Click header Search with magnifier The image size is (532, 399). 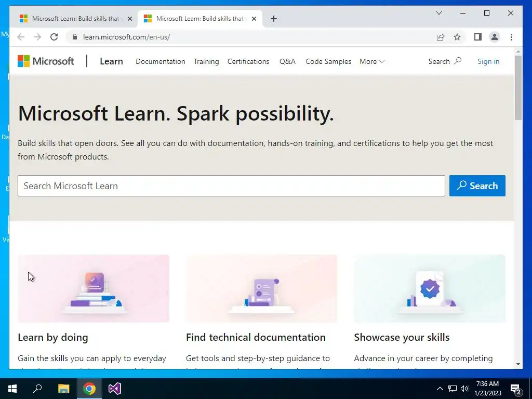coord(445,61)
